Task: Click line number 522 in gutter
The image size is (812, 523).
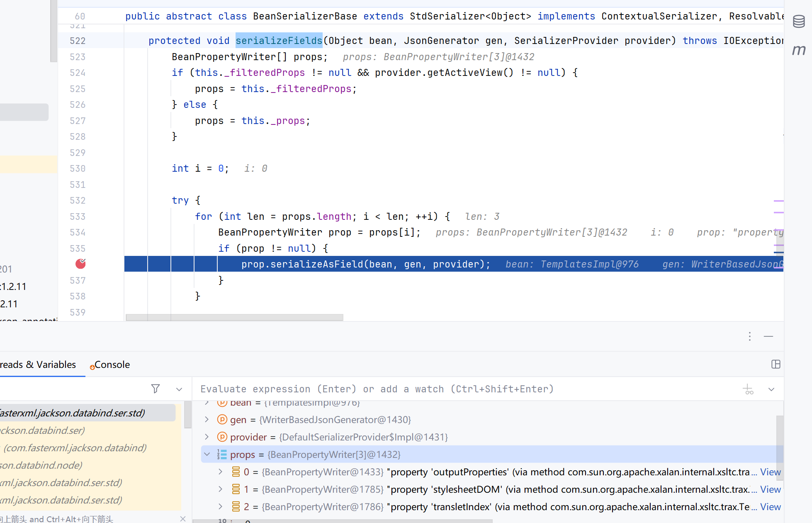Action: (x=78, y=41)
